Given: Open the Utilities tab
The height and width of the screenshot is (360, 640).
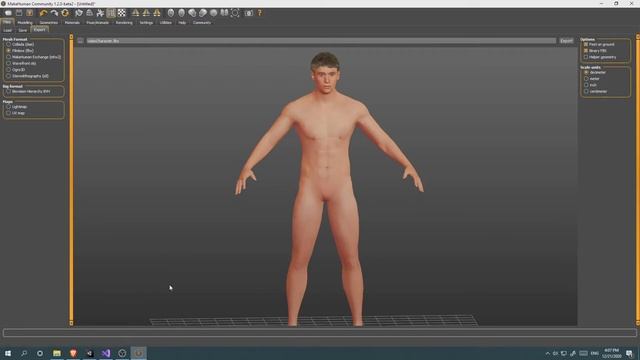Looking at the screenshot, I should (166, 22).
